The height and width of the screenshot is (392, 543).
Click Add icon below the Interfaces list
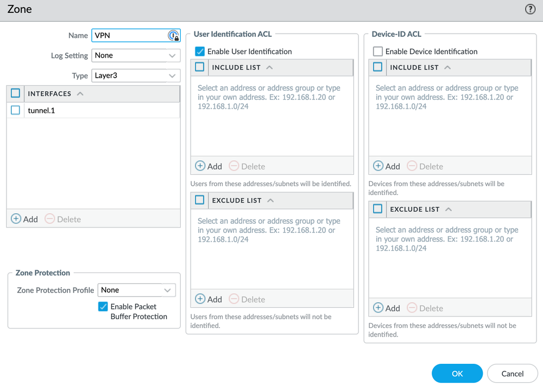point(24,219)
